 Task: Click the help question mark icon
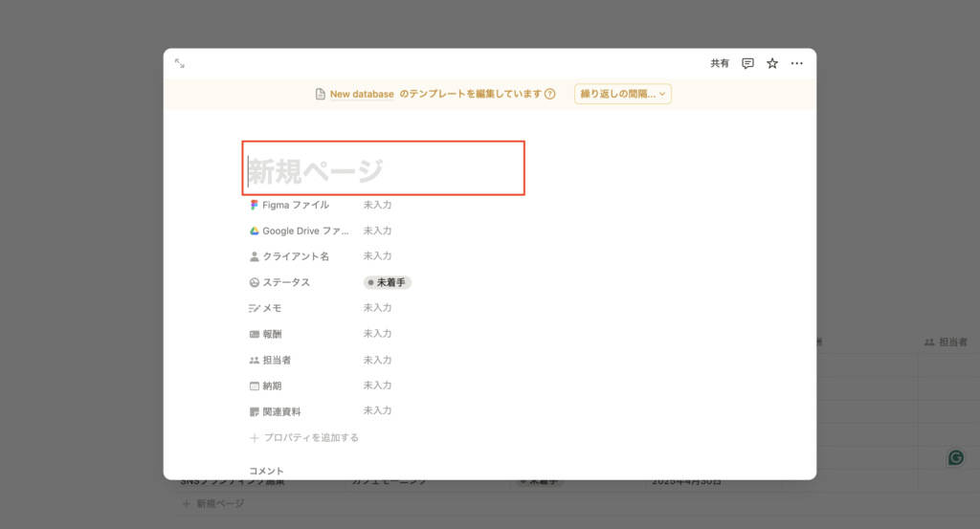pyautogui.click(x=550, y=94)
